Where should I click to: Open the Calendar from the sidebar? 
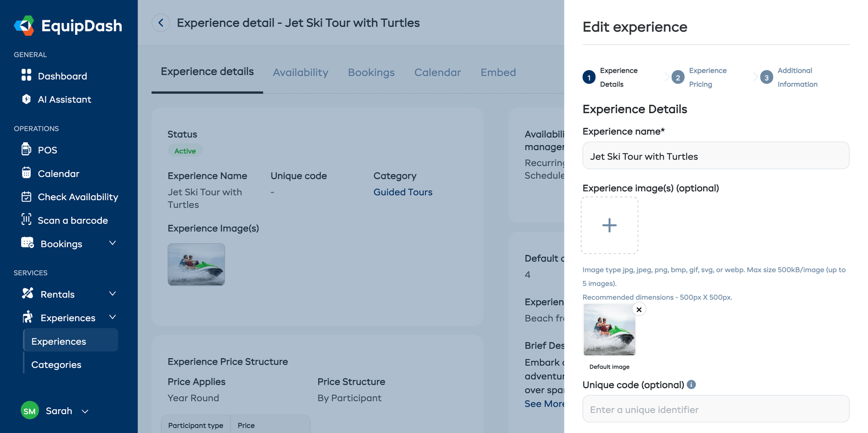(x=58, y=174)
